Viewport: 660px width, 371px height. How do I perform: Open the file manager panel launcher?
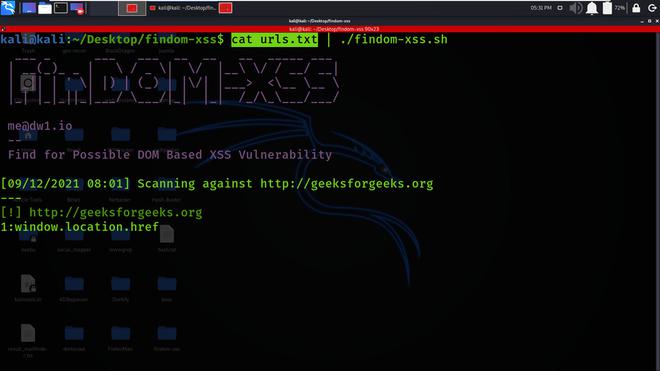tap(45, 8)
